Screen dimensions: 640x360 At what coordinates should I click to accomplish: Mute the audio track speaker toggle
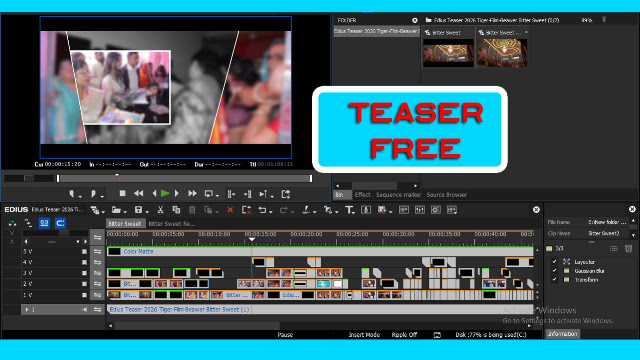pyautogui.click(x=84, y=309)
